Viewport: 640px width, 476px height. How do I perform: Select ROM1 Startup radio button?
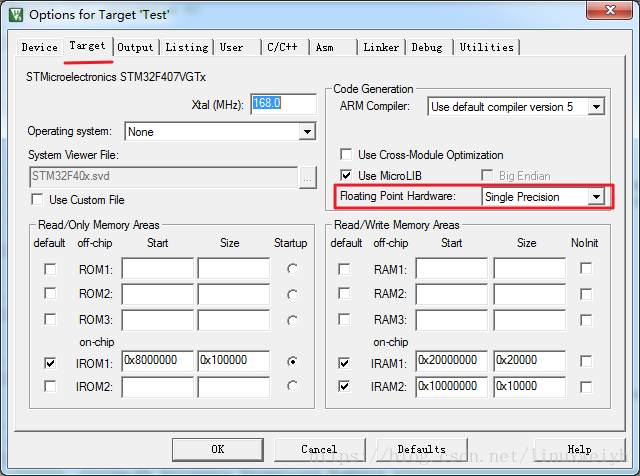tap(292, 269)
